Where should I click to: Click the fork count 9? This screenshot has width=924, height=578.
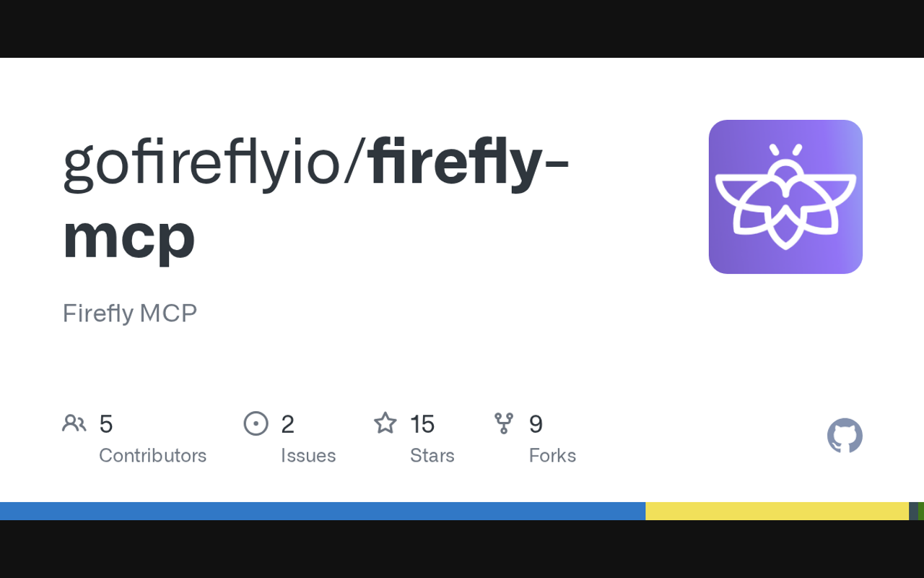point(536,424)
